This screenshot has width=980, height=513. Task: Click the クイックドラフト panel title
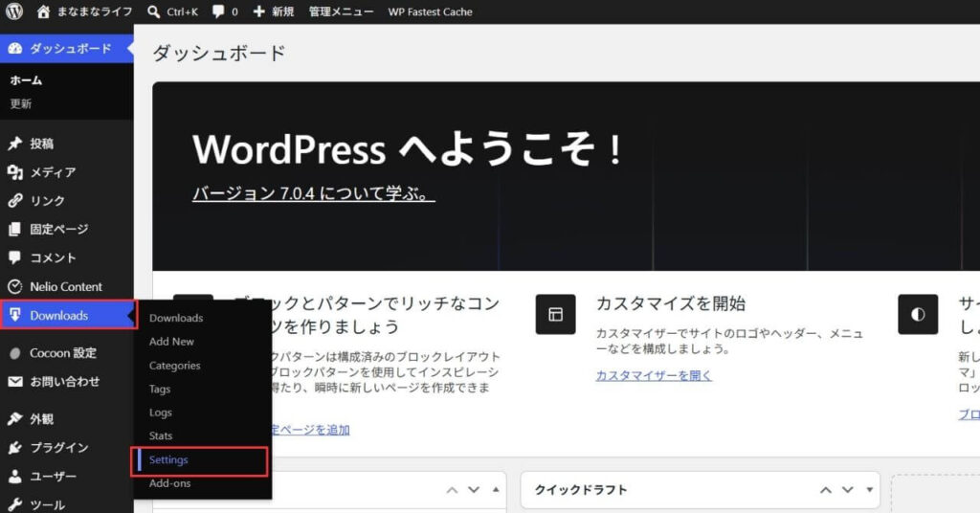(581, 490)
